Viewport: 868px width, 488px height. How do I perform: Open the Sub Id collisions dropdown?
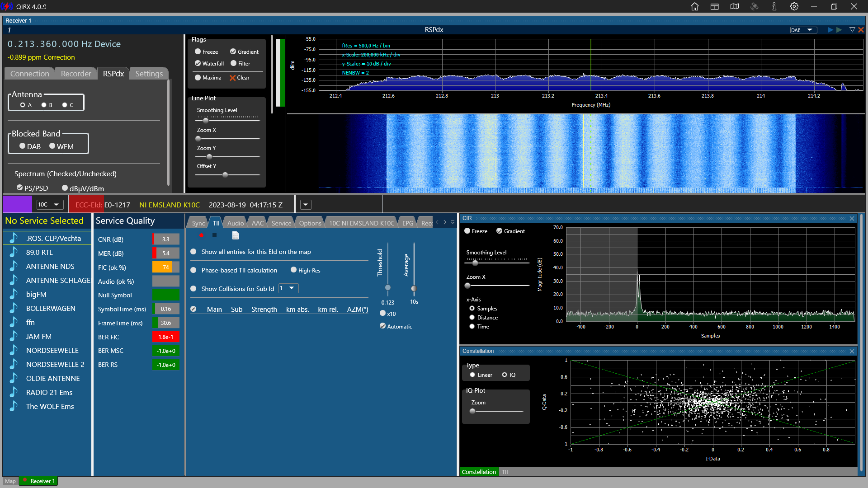288,288
